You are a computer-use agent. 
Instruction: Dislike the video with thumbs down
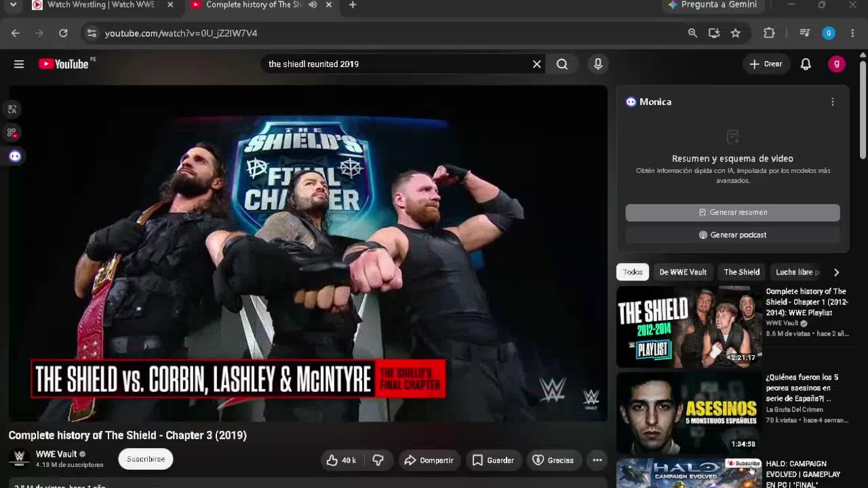(x=378, y=460)
